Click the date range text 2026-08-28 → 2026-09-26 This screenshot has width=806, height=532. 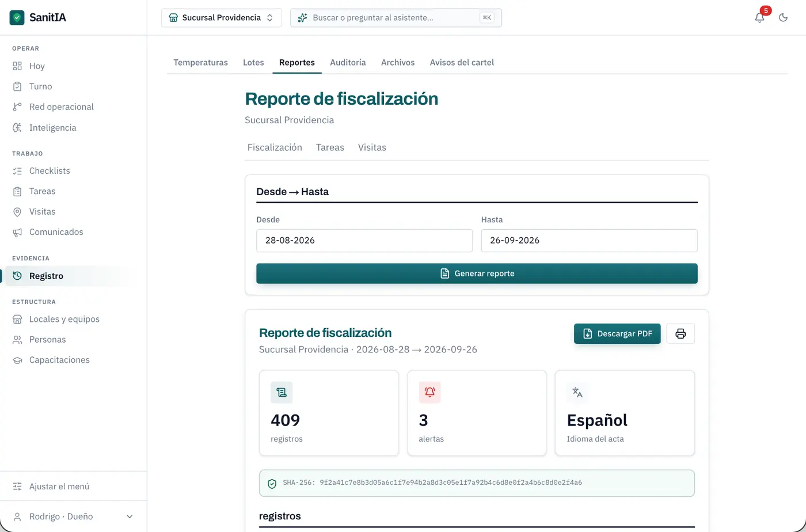(x=417, y=349)
